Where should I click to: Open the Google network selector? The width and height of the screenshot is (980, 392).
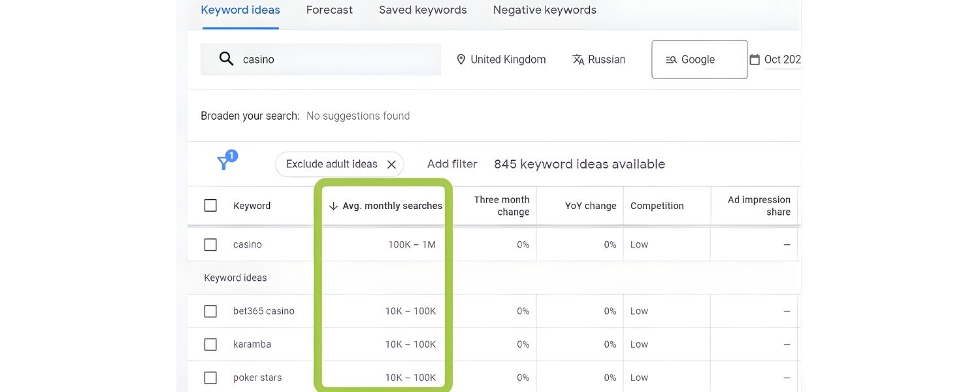[x=699, y=59]
